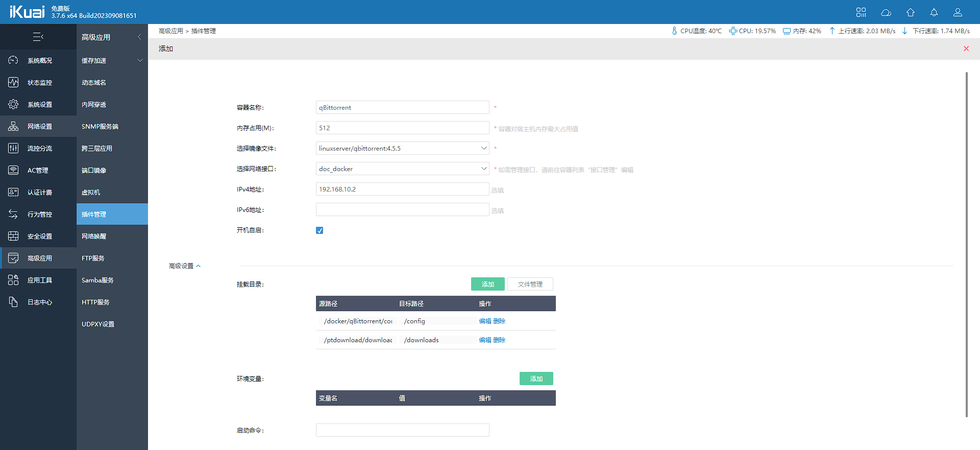
Task: Open AC管理 section
Action: click(38, 170)
